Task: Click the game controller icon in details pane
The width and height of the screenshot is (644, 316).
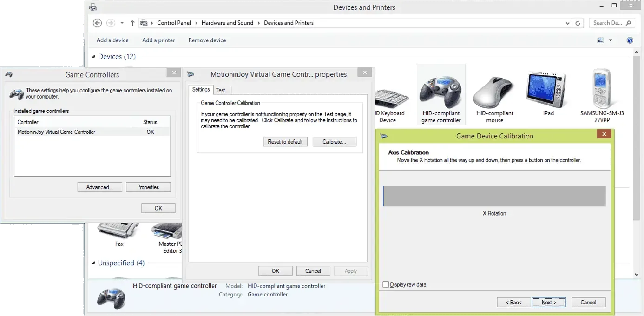Action: click(111, 297)
